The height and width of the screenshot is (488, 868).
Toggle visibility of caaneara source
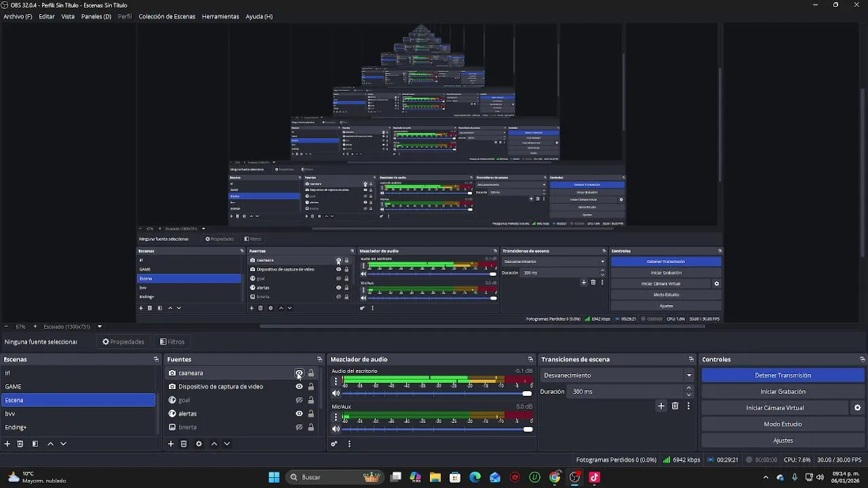tap(299, 373)
